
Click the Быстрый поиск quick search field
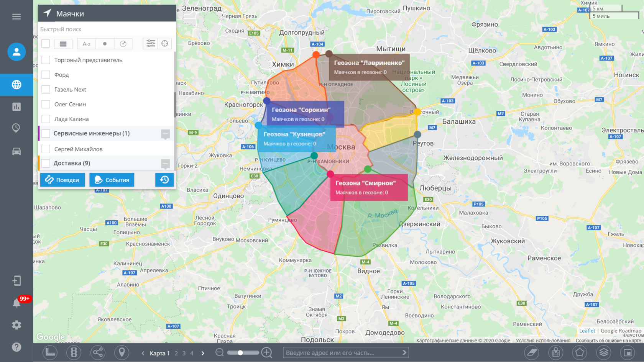[107, 29]
